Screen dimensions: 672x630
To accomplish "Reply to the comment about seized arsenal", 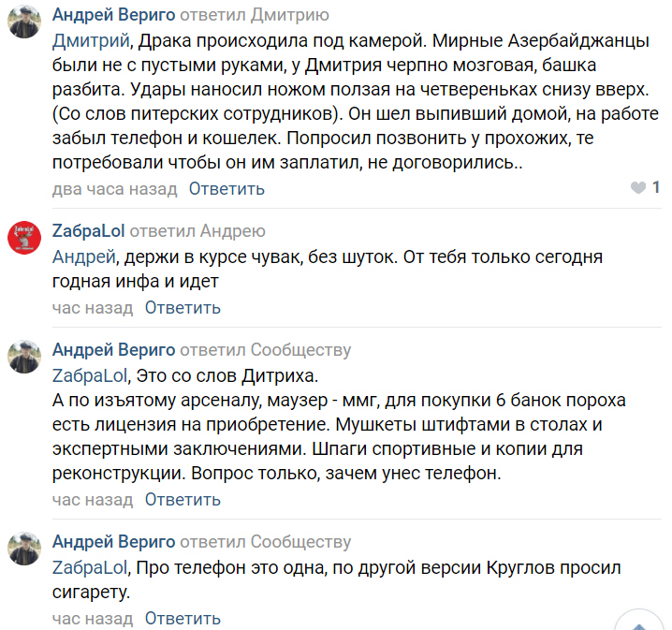I will [183, 500].
